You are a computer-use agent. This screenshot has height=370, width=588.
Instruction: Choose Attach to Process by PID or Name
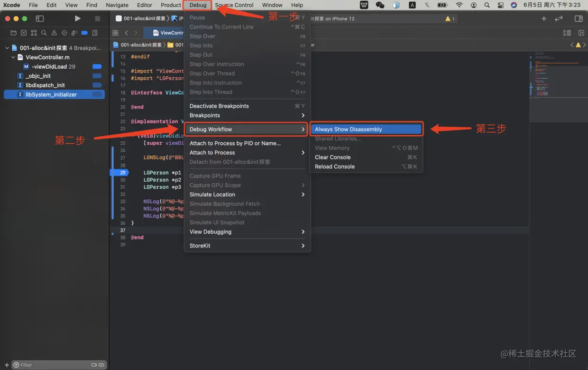click(247, 143)
